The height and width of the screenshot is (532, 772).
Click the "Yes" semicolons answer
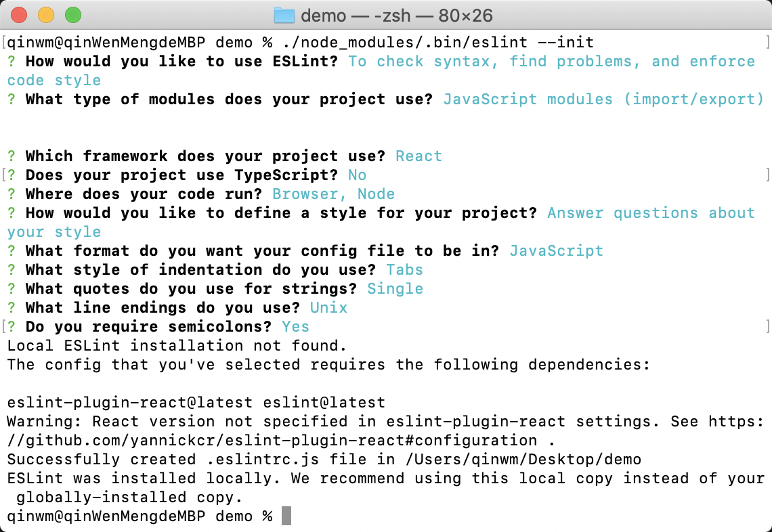[295, 327]
